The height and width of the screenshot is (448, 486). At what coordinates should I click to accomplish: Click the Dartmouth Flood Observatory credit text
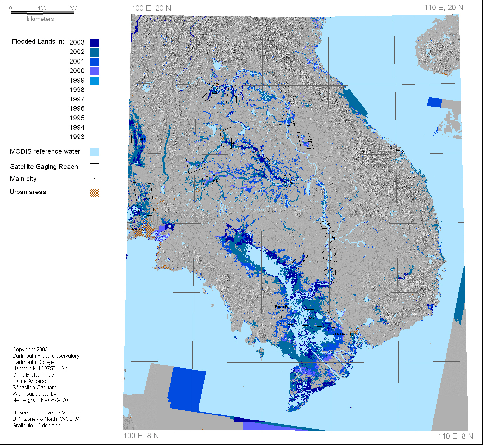coord(46,356)
